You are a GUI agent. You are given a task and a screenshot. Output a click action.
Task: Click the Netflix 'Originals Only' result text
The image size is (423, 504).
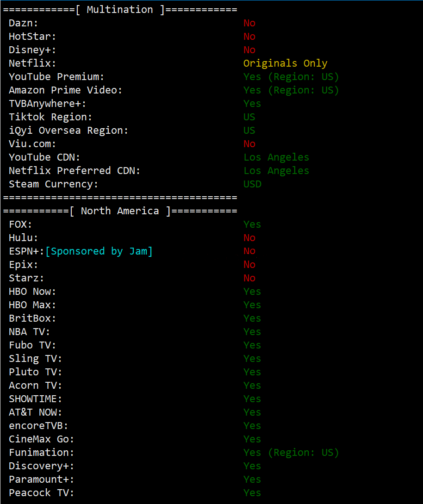(285, 63)
